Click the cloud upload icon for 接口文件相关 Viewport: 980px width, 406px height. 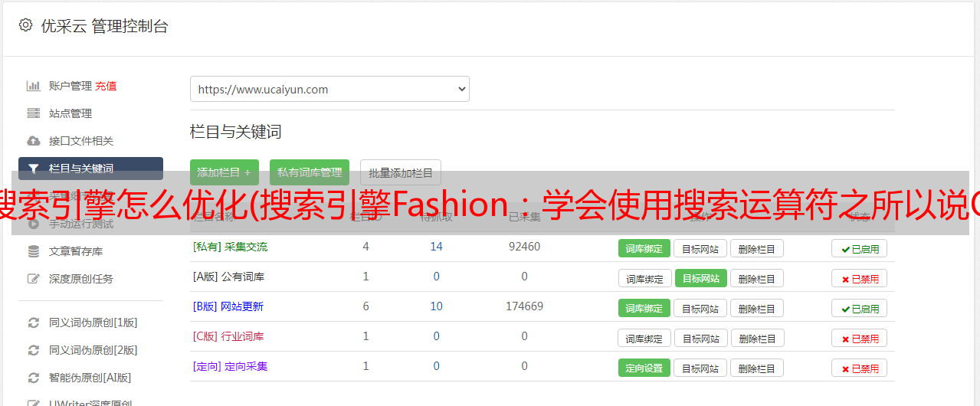(x=34, y=141)
